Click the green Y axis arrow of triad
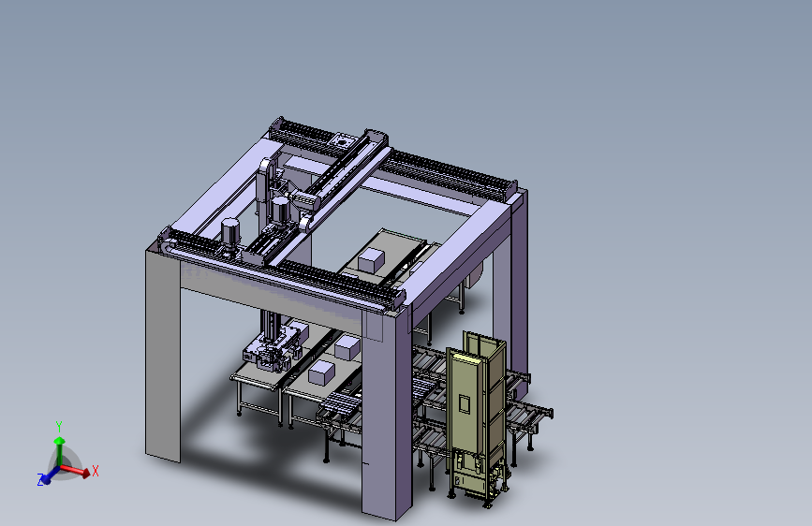The image size is (812, 526). (x=60, y=449)
